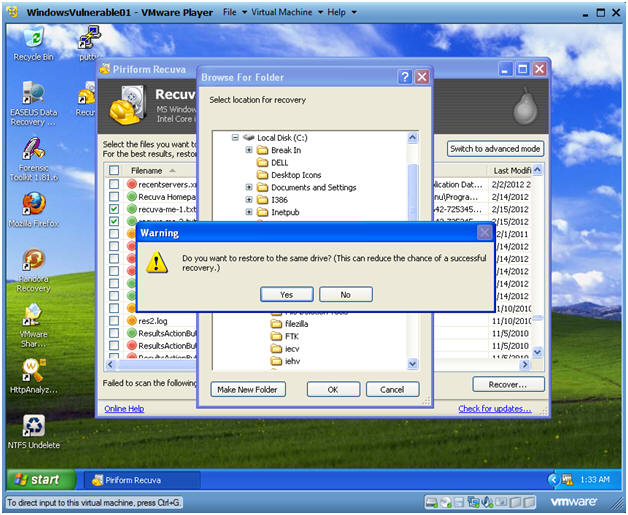Select the Desktop Icons folder
Image resolution: width=628 pixels, height=515 pixels.
tap(289, 175)
